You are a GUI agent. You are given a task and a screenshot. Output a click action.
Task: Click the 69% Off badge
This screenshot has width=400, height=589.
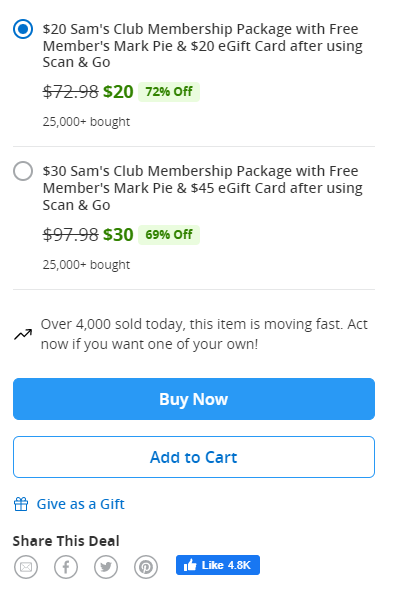click(x=169, y=235)
